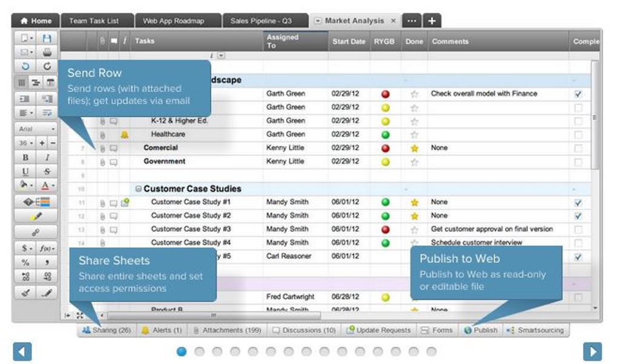Click red RYGB status ball for Comercial
This screenshot has height=364, width=620.
click(x=385, y=148)
